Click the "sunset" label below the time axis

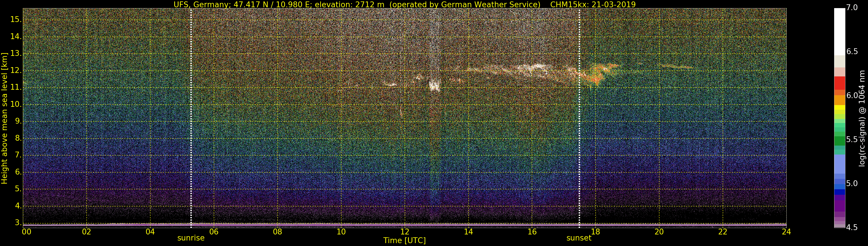coord(579,238)
